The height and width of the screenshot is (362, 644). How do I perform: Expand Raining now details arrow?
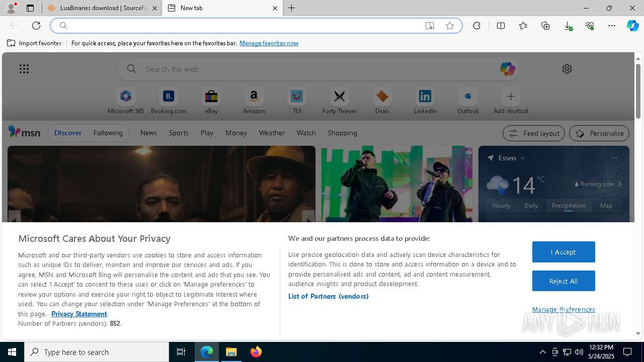[619, 184]
